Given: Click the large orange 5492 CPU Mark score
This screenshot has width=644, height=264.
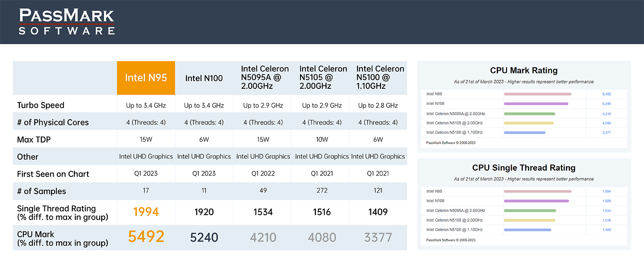Looking at the screenshot, I should (x=146, y=237).
